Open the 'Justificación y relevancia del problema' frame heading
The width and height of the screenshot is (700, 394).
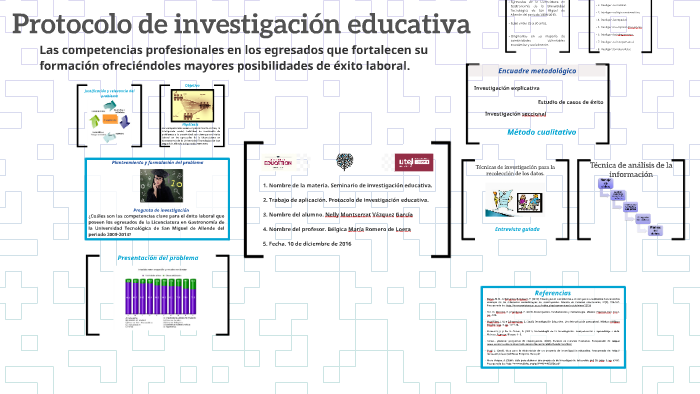pyautogui.click(x=109, y=93)
